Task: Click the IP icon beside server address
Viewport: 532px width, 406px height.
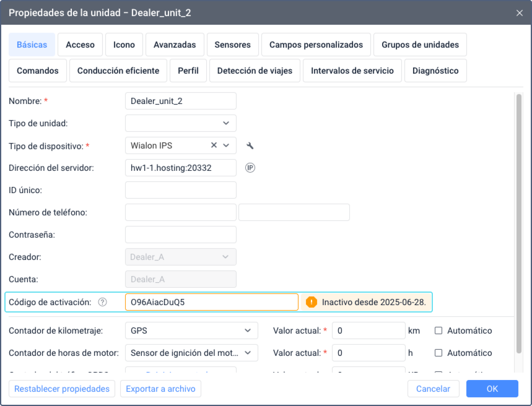Action: click(250, 168)
